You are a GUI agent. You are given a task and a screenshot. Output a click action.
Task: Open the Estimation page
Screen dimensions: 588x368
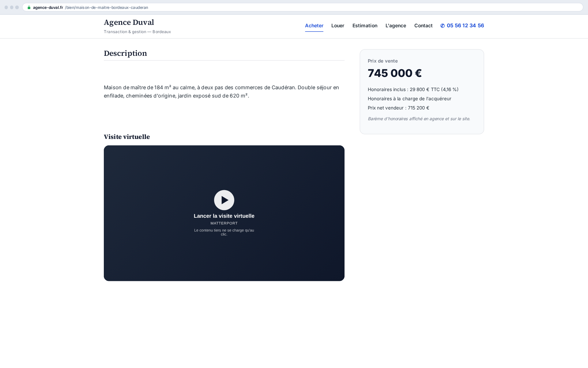point(365,26)
